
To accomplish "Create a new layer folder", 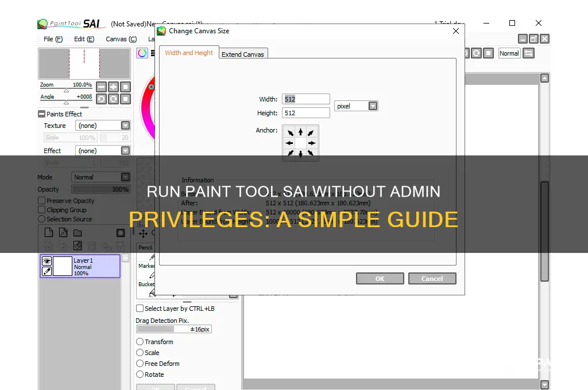I will click(78, 233).
